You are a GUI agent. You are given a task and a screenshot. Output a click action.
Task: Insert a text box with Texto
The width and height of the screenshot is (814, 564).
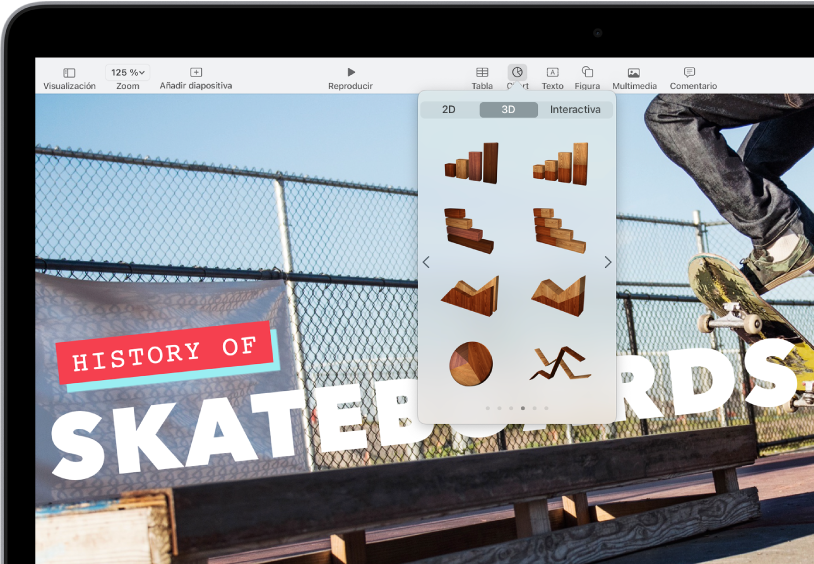[x=552, y=73]
